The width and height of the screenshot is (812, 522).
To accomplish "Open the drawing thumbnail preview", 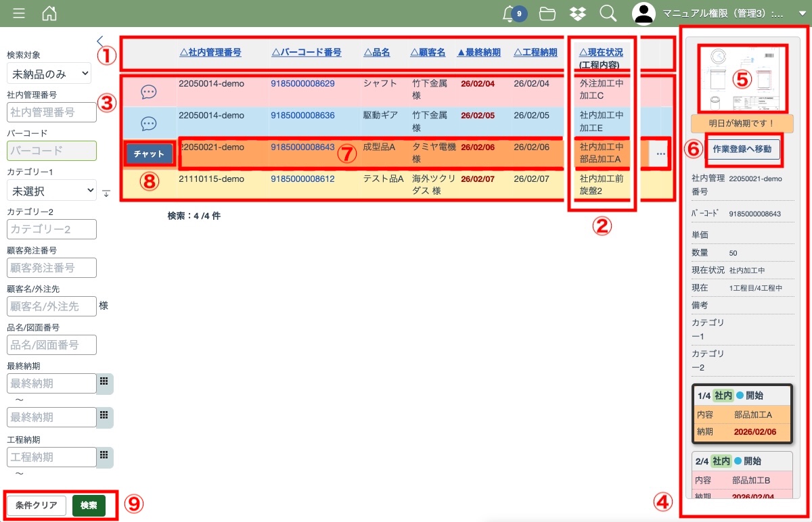I will pyautogui.click(x=743, y=78).
